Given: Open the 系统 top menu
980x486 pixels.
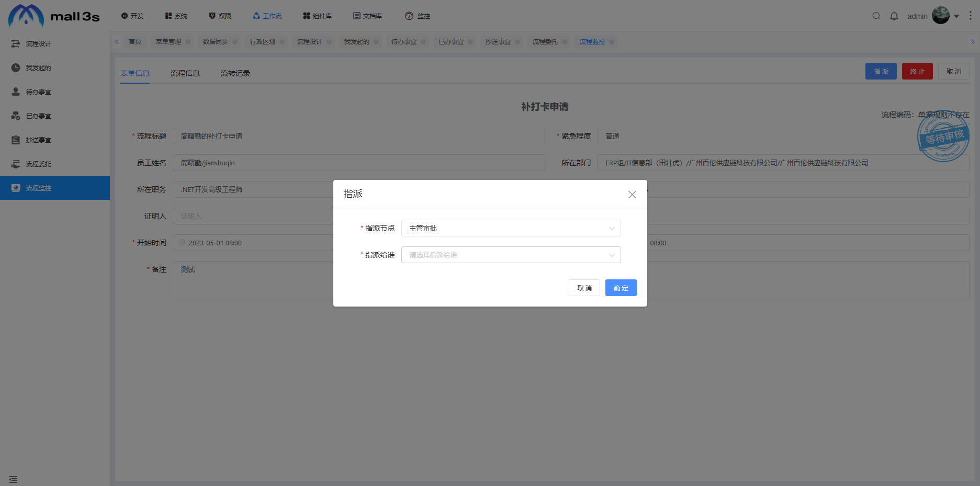Looking at the screenshot, I should [x=176, y=16].
